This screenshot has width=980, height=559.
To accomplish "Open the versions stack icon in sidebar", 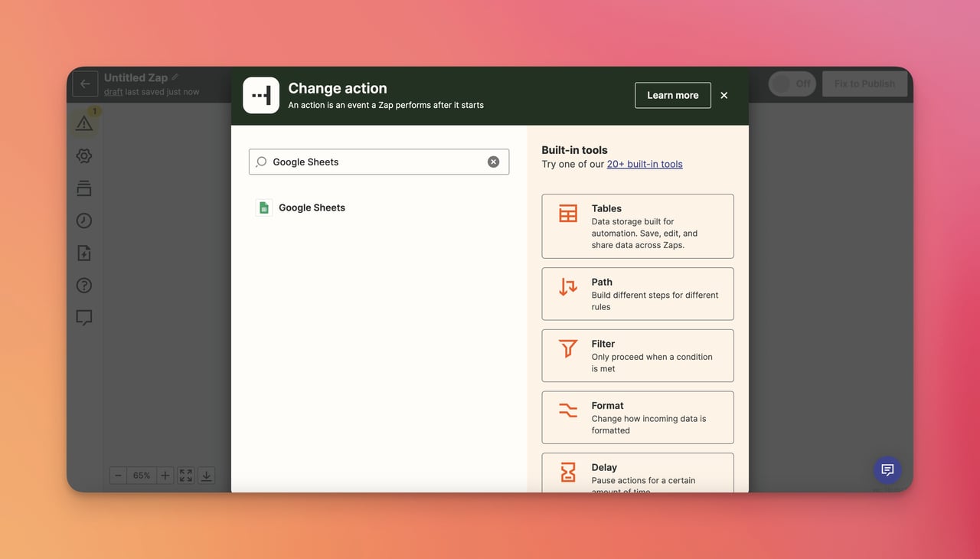I will pyautogui.click(x=84, y=188).
